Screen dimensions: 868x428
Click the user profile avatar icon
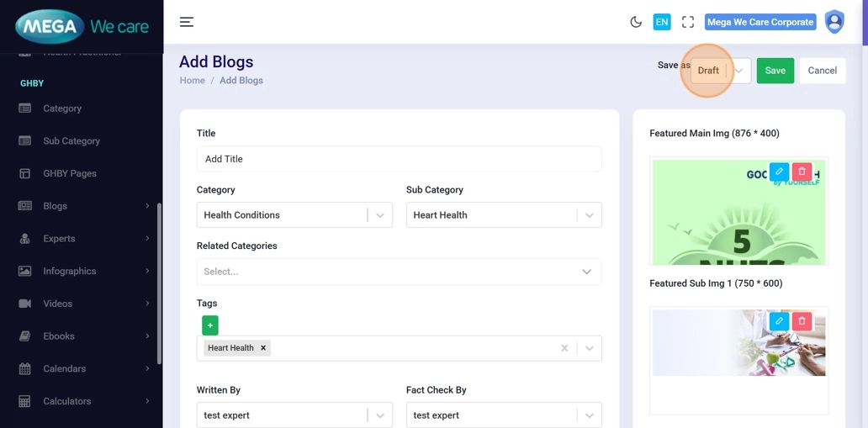(834, 22)
